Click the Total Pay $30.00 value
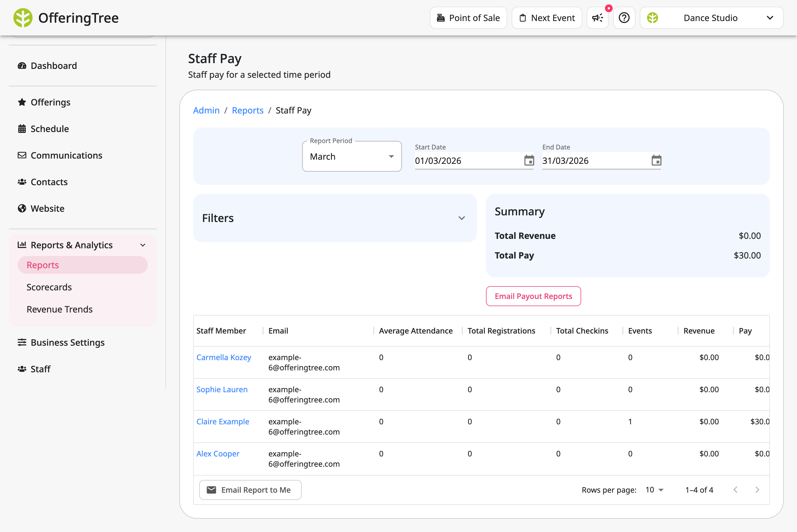This screenshot has height=532, width=797. tap(747, 255)
